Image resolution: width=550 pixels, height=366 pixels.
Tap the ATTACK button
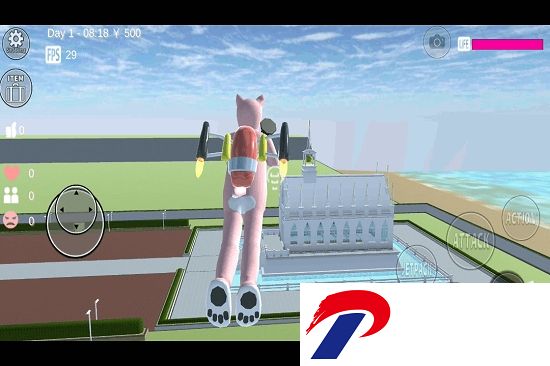pyautogui.click(x=471, y=241)
